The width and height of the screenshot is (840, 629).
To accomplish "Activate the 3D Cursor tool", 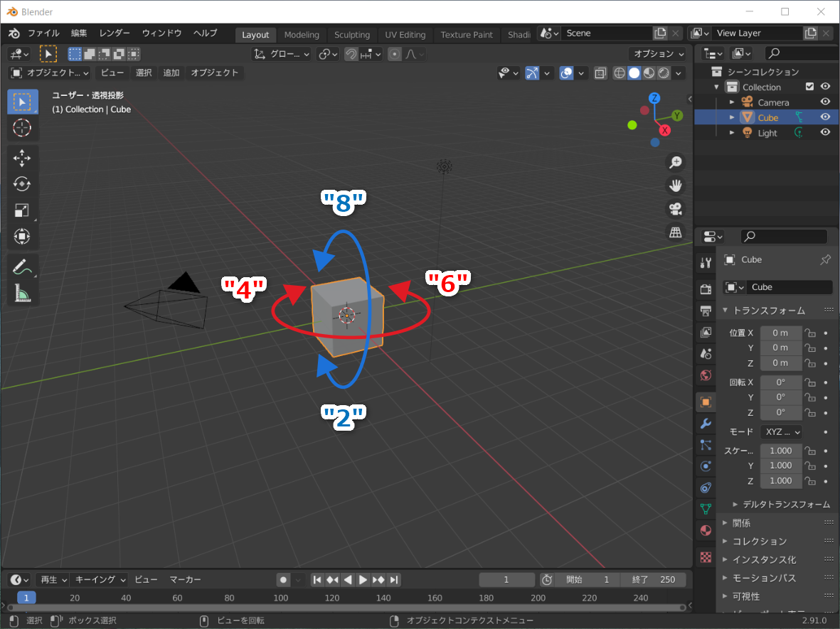I will tap(22, 128).
